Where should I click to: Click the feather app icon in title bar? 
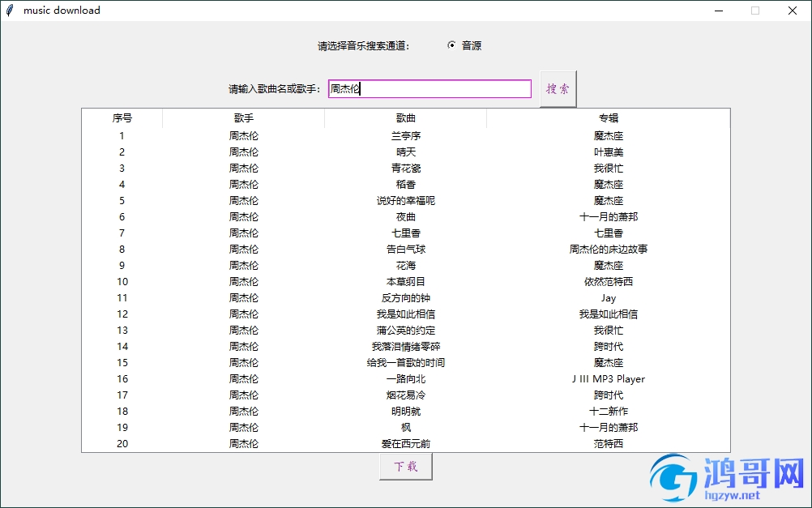[10, 11]
